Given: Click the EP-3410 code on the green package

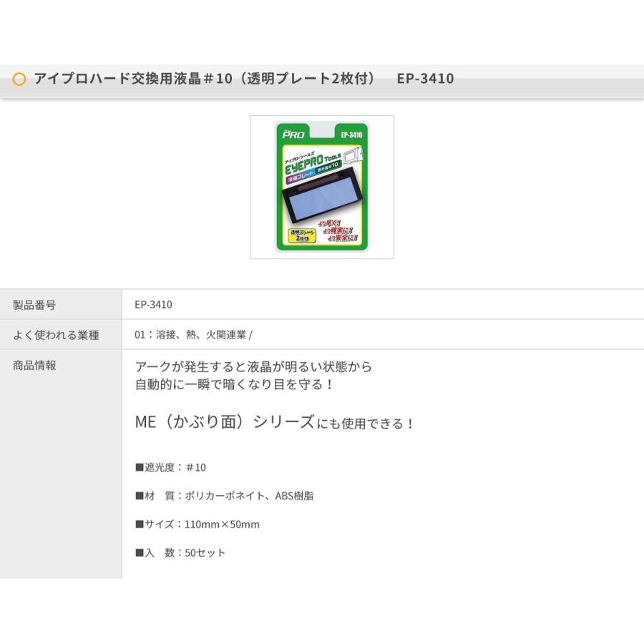Looking at the screenshot, I should 351,134.
